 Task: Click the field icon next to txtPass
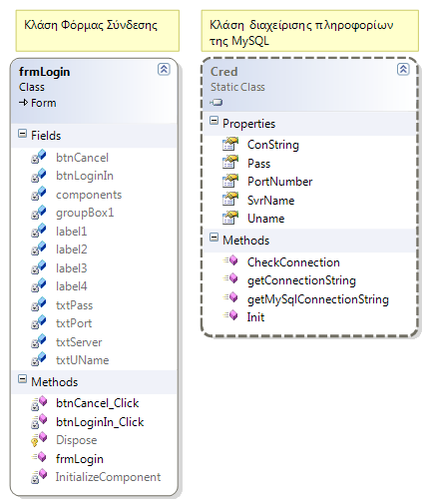pos(39,304)
